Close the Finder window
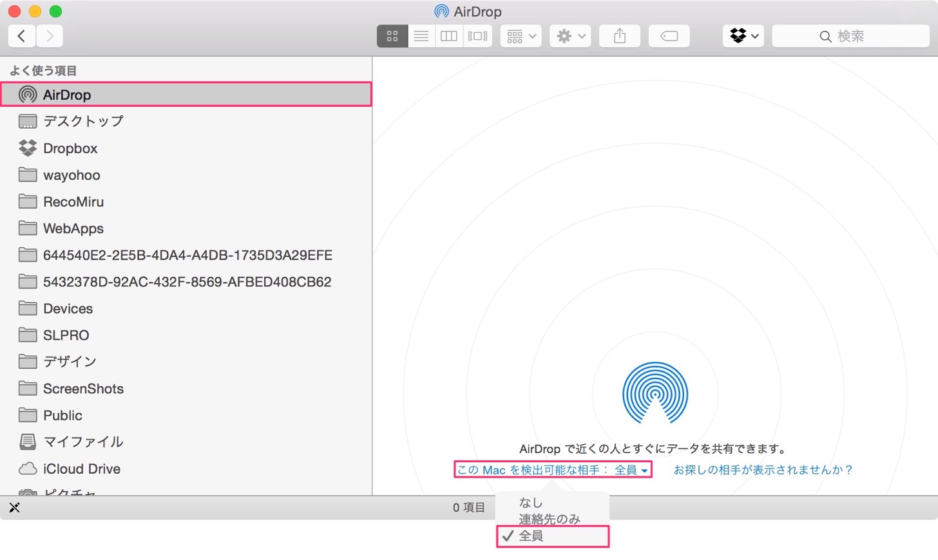This screenshot has width=938, height=560. pos(14,11)
